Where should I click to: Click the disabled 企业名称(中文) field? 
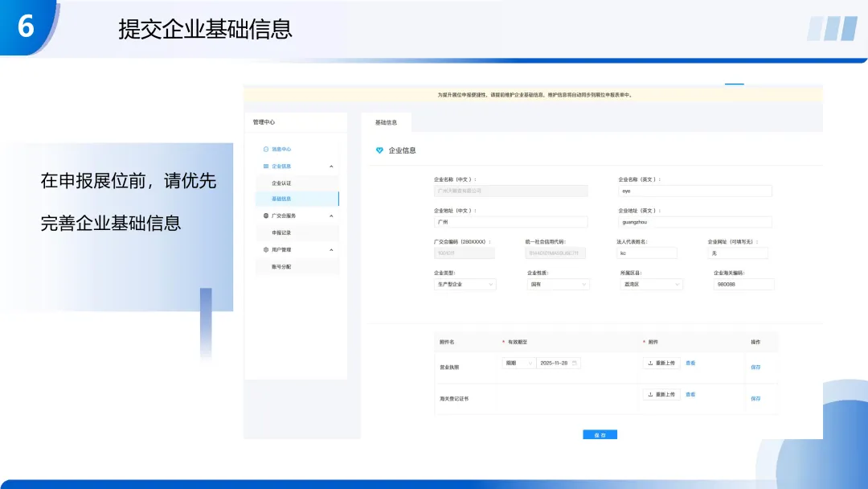pyautogui.click(x=511, y=191)
